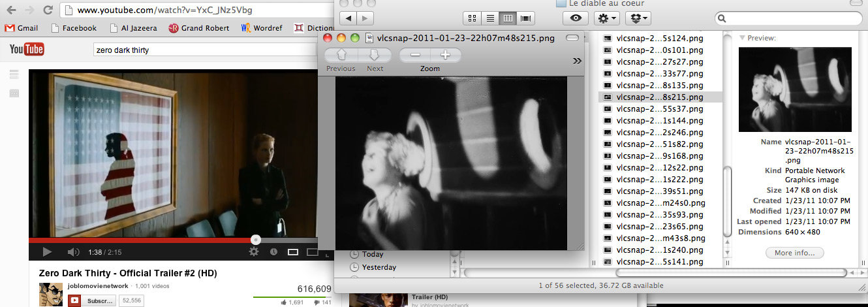The image size is (868, 307).
Task: Click icon of file vlcsnap-2…39s51.png
Action: pos(608,191)
